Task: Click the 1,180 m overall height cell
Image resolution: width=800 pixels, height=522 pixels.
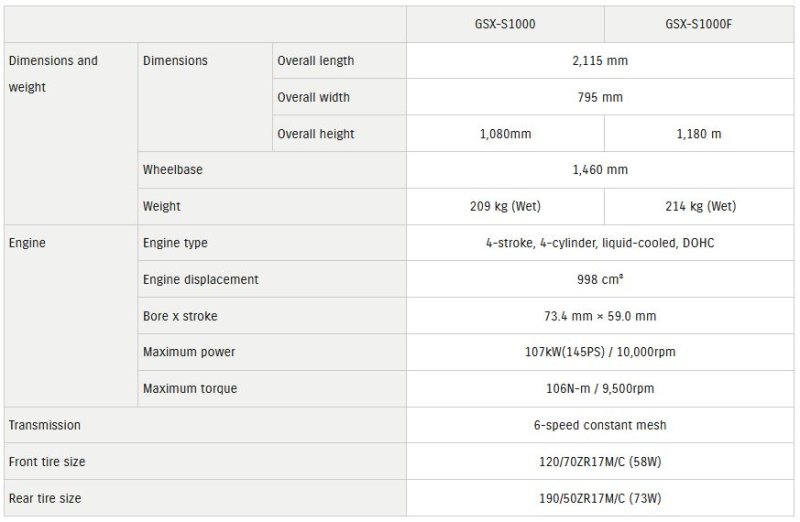Action: [x=700, y=134]
